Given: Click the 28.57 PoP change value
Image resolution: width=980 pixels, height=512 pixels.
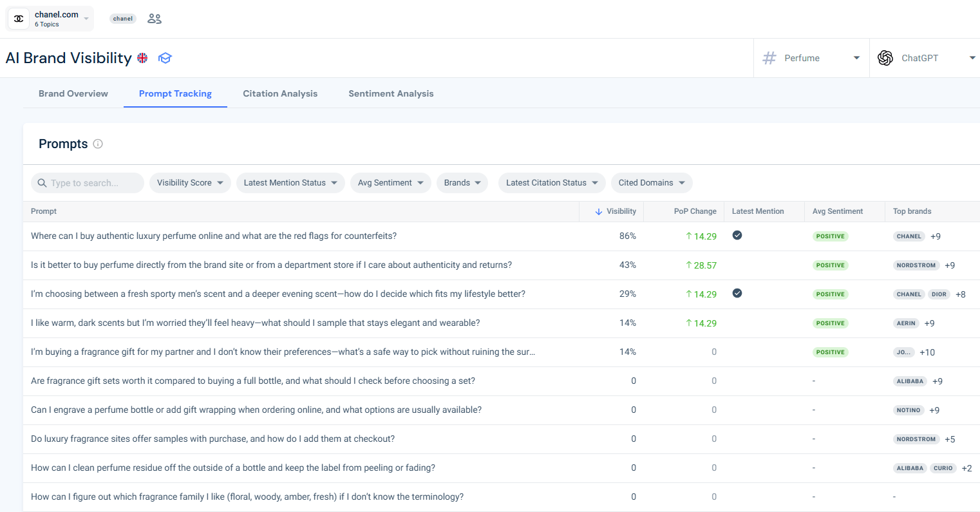Looking at the screenshot, I should coord(701,265).
